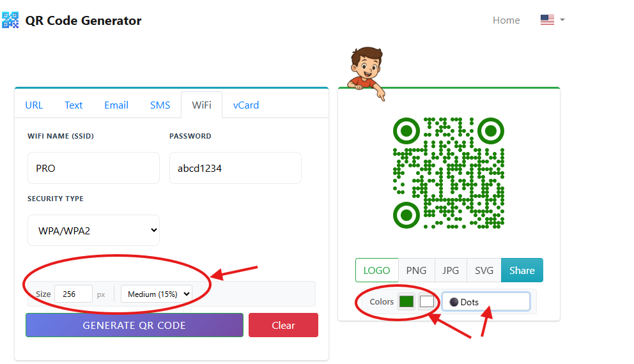Add a logo with the LOGO button

377,270
